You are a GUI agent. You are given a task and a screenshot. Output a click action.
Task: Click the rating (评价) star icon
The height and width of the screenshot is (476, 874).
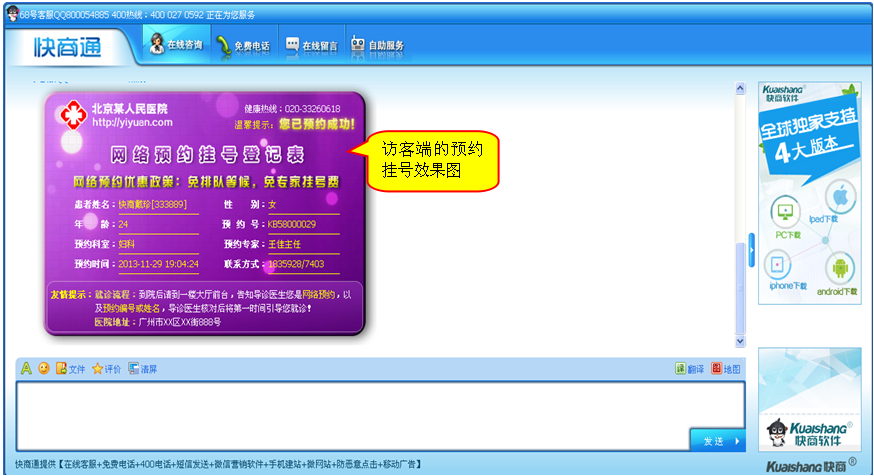(x=97, y=369)
